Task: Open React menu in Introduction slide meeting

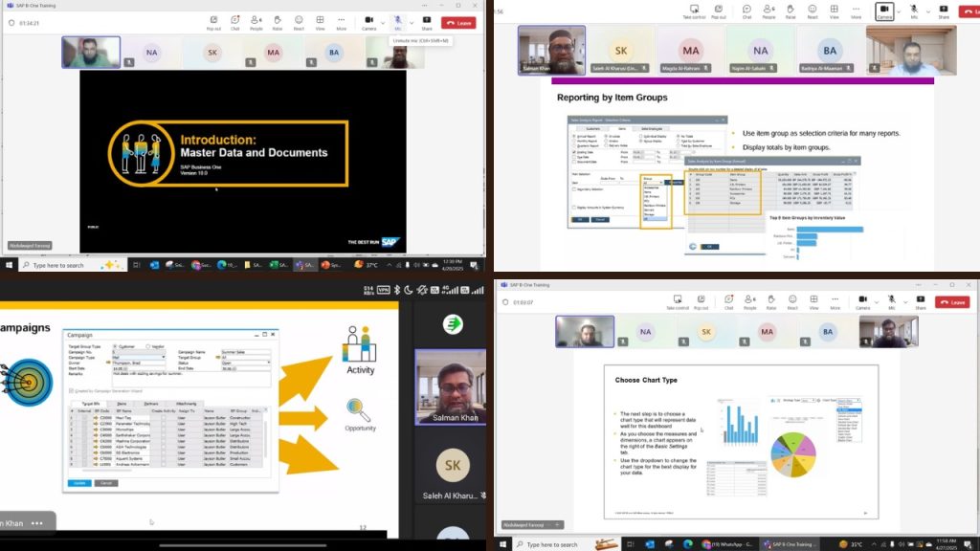Action: (299, 23)
